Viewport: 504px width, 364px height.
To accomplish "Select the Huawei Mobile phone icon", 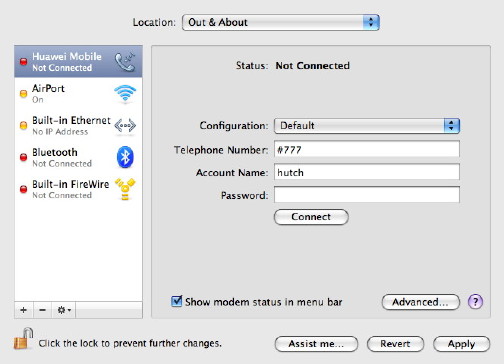I will pyautogui.click(x=125, y=62).
